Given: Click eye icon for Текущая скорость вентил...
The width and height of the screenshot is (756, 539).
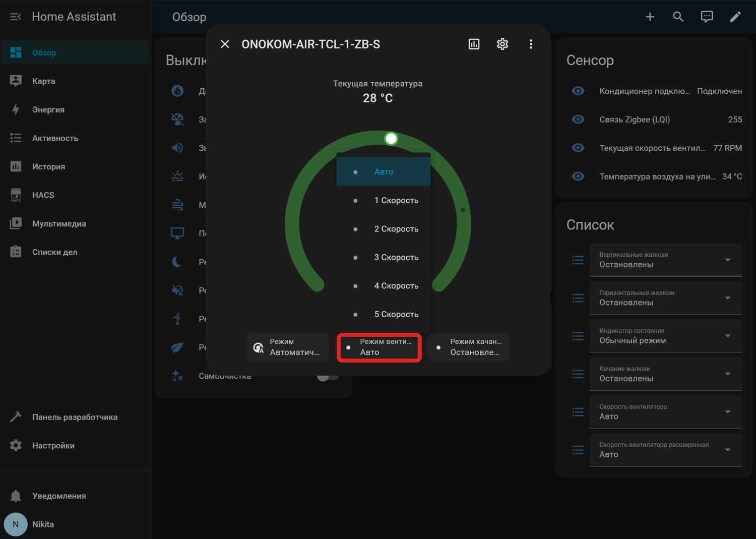Looking at the screenshot, I should 578,148.
